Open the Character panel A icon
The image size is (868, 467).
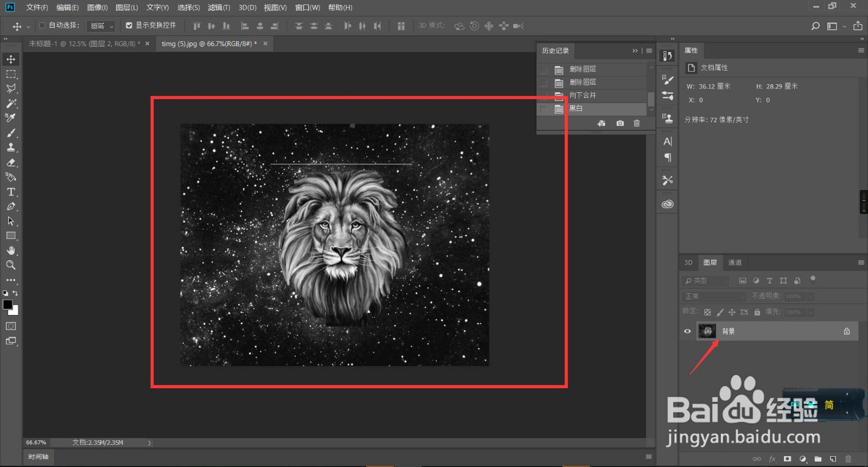(667, 141)
